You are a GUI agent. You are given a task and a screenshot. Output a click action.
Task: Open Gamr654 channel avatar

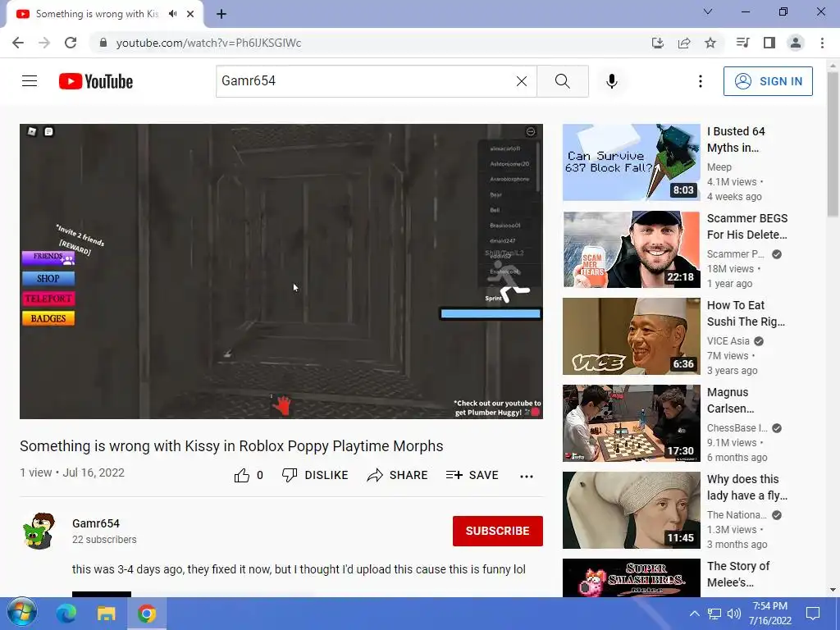coord(39,531)
